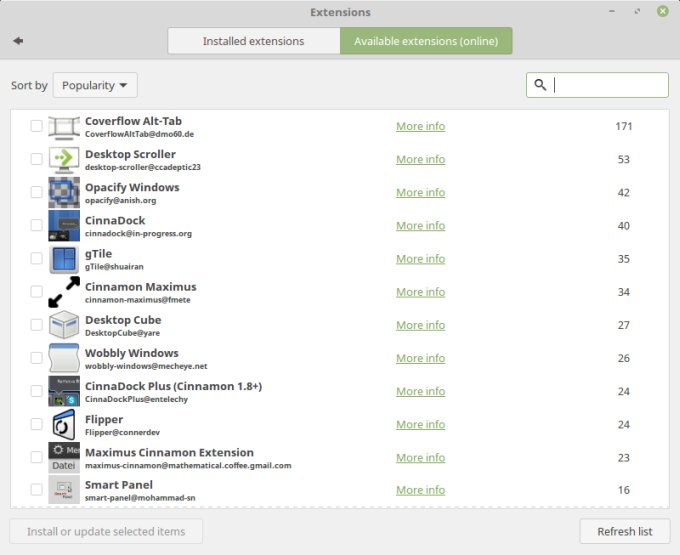Click Install or update selected items
The image size is (680, 555).
click(x=106, y=531)
